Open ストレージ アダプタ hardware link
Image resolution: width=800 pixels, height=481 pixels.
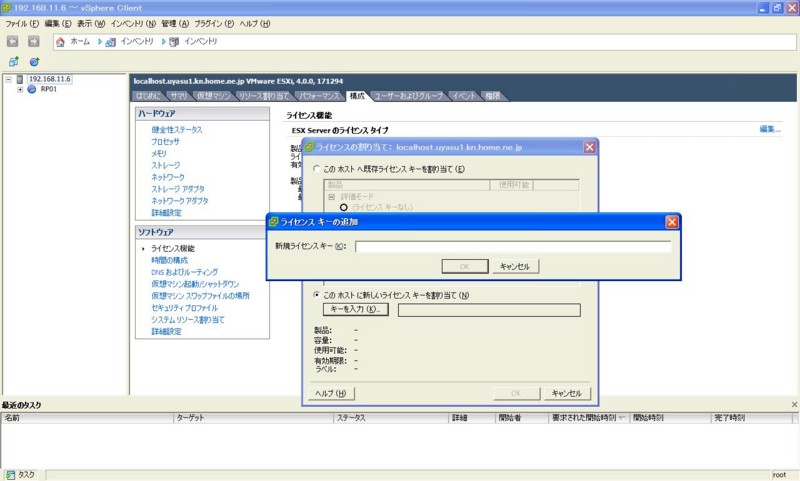[x=178, y=189]
